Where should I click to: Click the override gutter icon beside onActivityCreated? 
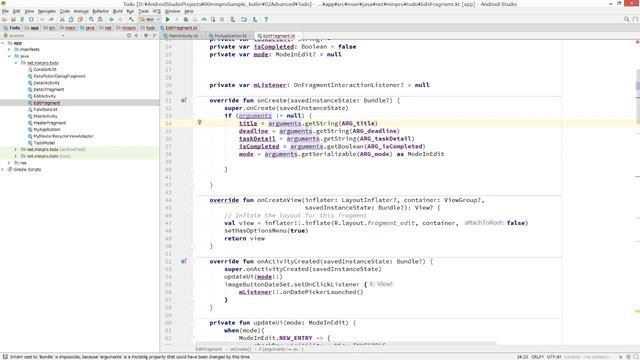[184, 261]
